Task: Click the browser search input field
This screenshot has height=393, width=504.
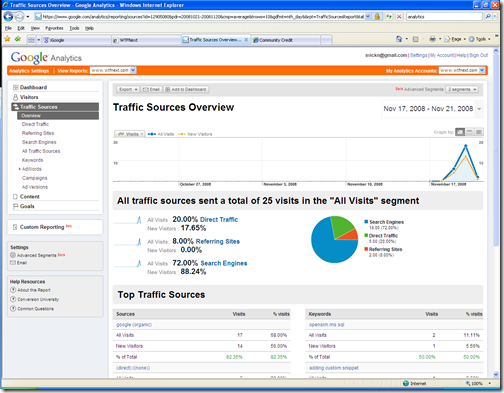Action: (444, 16)
